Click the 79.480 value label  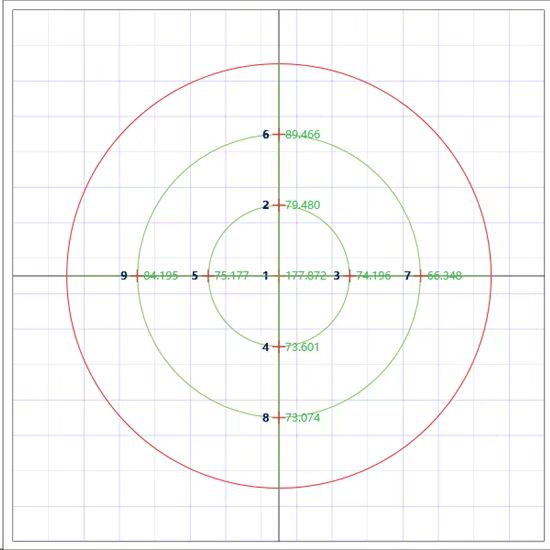(x=302, y=205)
